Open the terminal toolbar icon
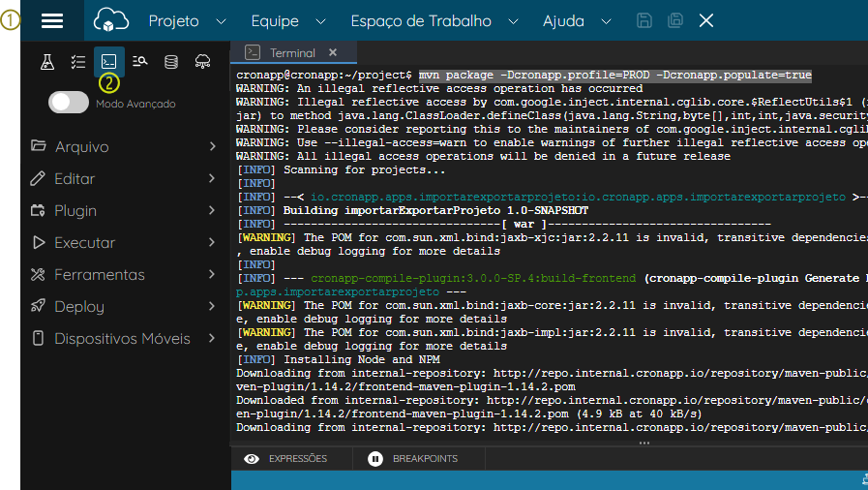Image resolution: width=868 pixels, height=490 pixels. click(x=109, y=61)
